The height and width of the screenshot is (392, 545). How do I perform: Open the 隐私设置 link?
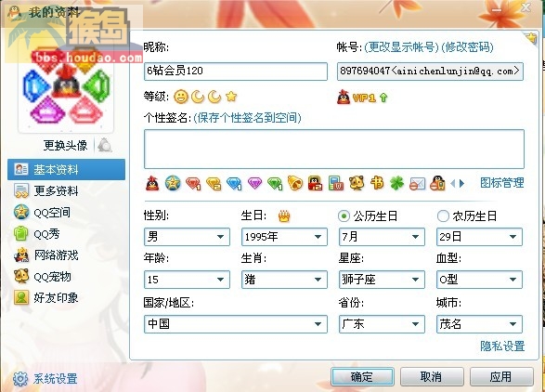point(502,346)
